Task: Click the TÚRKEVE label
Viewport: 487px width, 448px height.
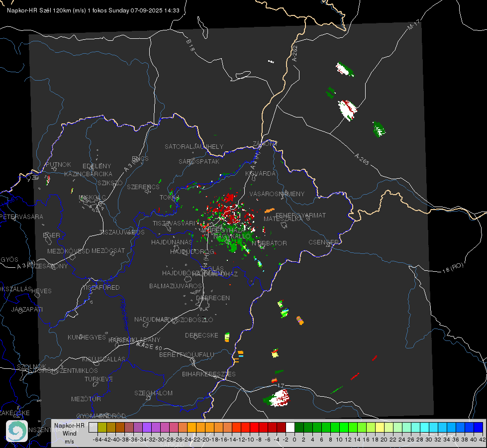Action: tap(99, 379)
